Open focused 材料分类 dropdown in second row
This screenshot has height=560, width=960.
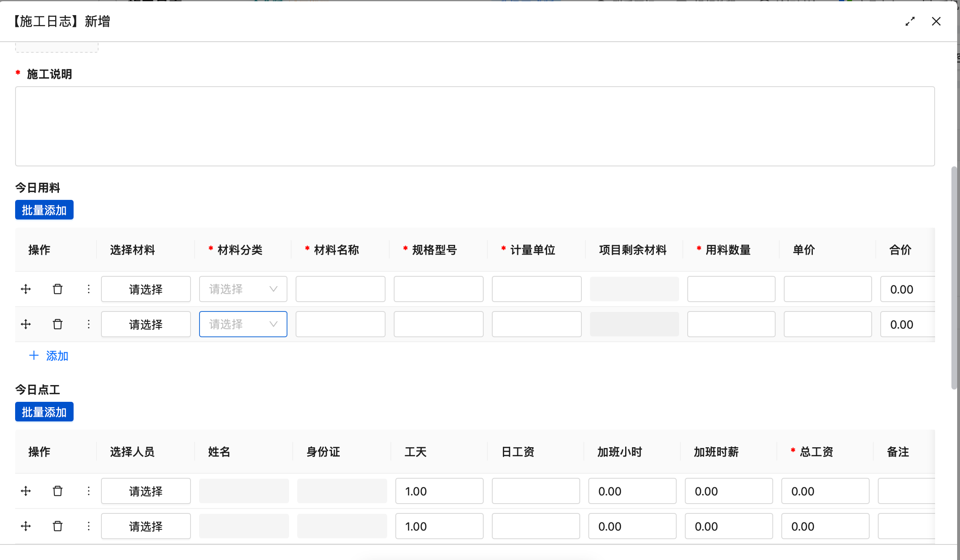pyautogui.click(x=243, y=324)
